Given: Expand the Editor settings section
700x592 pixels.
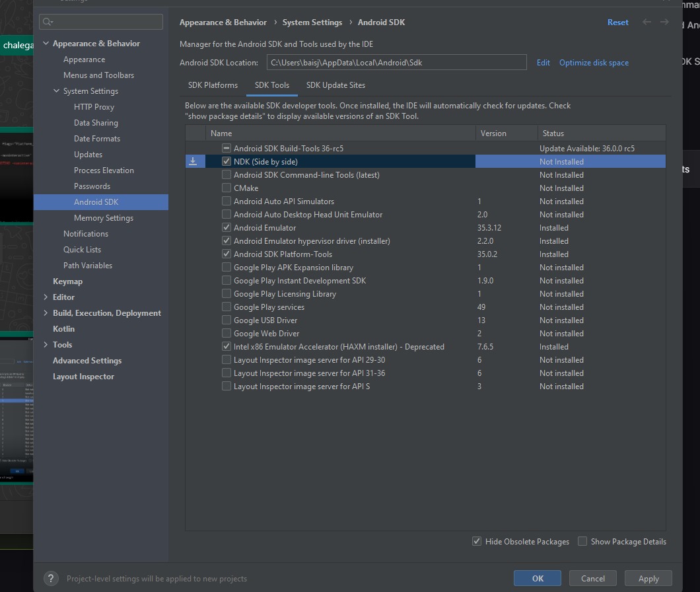Looking at the screenshot, I should click(x=46, y=297).
